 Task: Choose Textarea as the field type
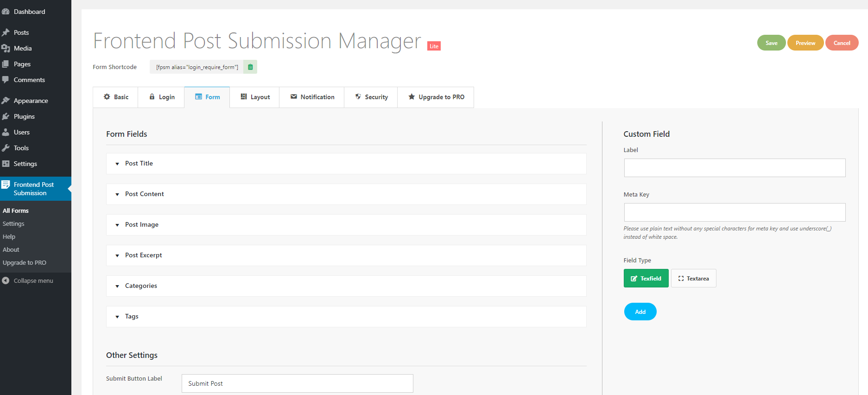point(694,278)
